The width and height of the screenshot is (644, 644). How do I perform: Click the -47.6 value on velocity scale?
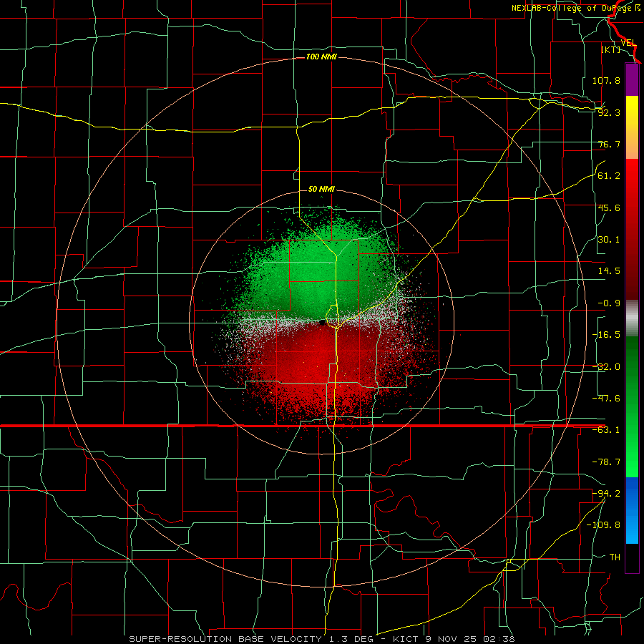(606, 399)
